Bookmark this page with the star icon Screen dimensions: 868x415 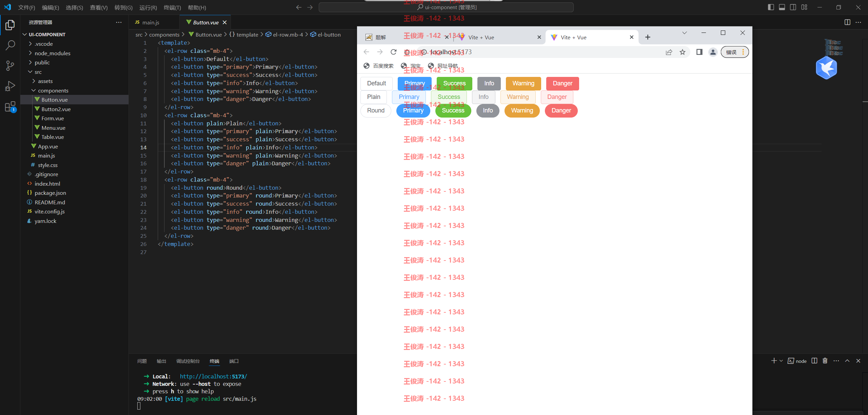pyautogui.click(x=683, y=52)
